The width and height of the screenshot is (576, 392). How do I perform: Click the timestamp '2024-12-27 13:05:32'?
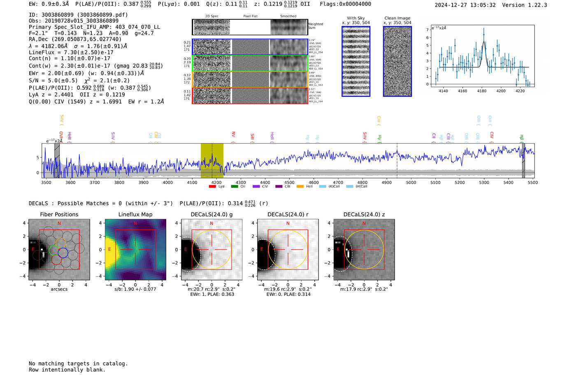coord(465,5)
